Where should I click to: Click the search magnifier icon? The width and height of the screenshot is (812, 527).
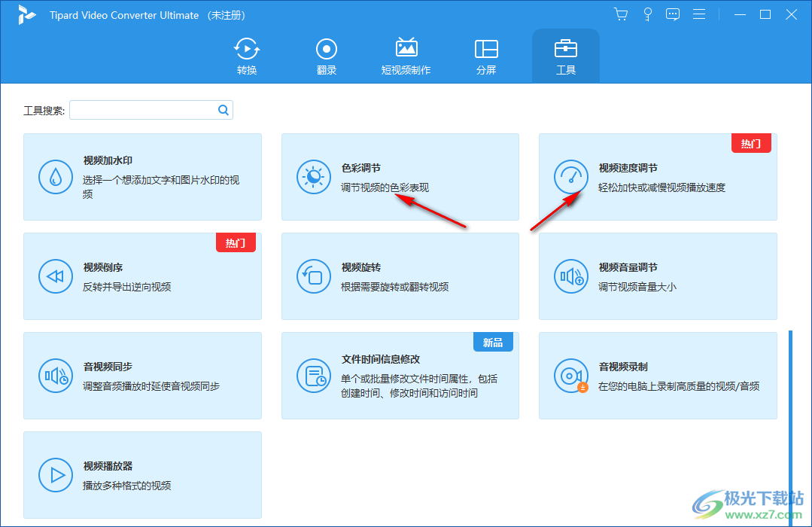click(x=223, y=109)
